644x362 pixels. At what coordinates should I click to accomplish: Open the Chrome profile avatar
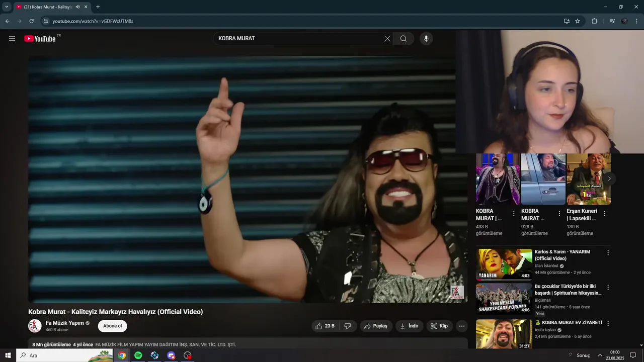(624, 21)
